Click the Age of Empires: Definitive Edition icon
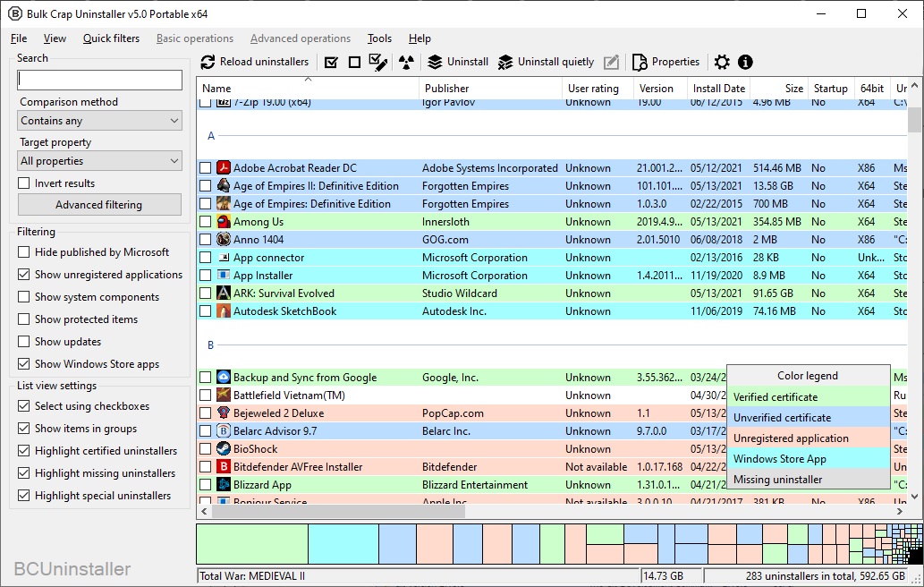Viewport: 924px width, 587px height. click(224, 204)
